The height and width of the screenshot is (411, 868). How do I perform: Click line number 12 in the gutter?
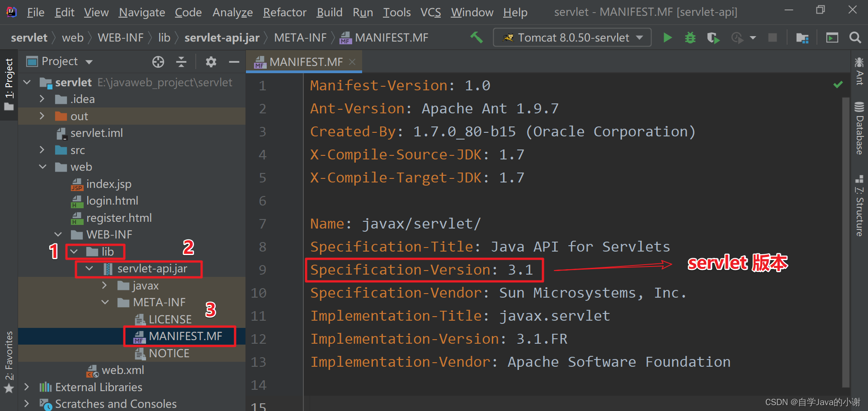pyautogui.click(x=259, y=339)
